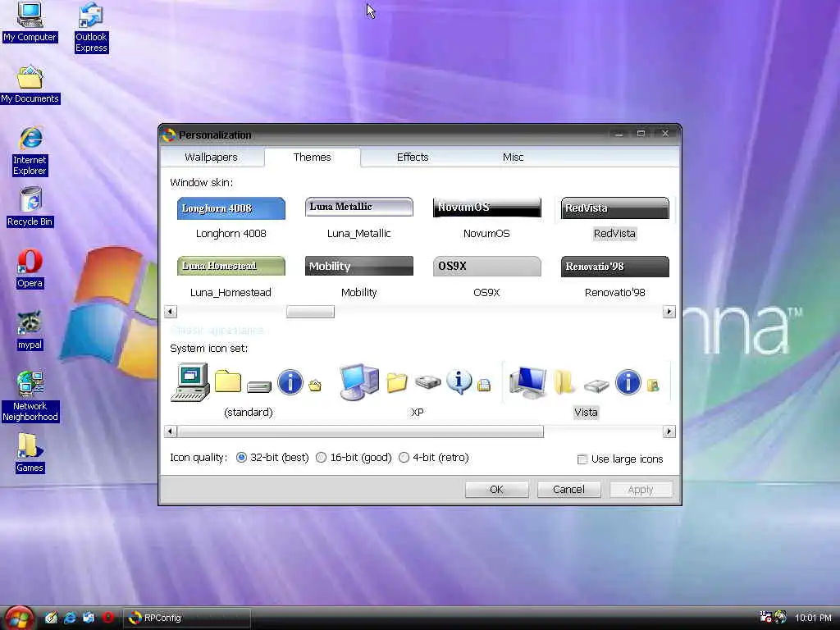Select 32-bit (best) icon quality
The image size is (840, 630).
(x=242, y=458)
